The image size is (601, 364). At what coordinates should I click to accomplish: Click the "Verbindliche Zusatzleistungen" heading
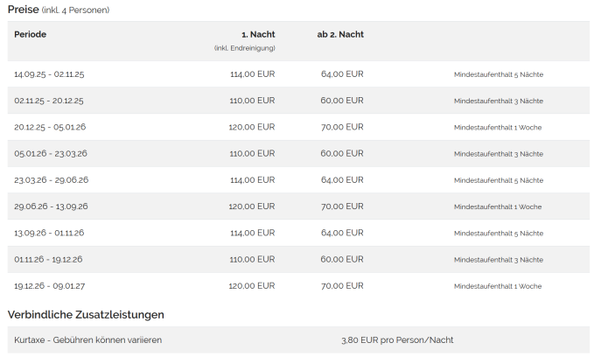coord(86,314)
